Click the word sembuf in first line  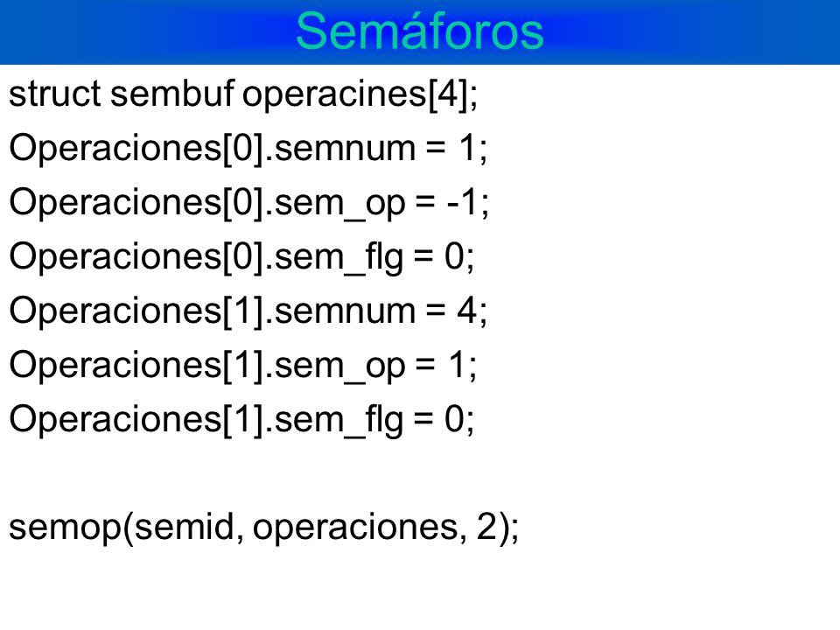click(172, 94)
